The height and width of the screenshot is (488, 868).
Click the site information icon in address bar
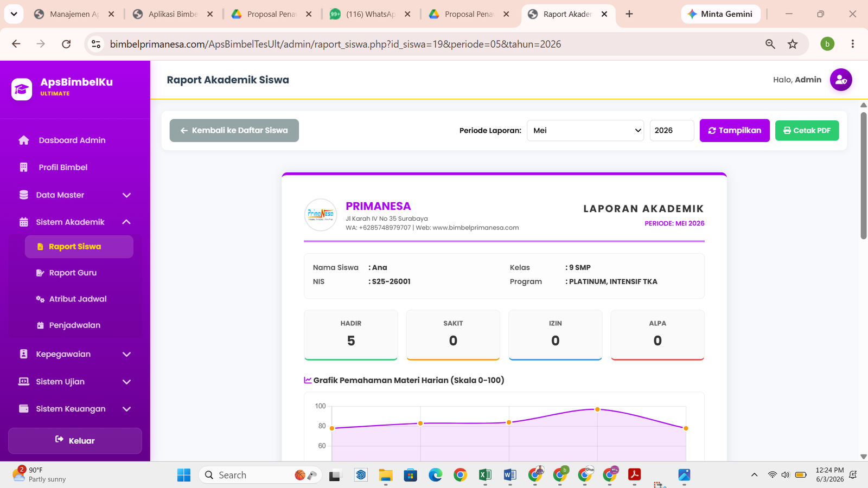click(x=96, y=44)
